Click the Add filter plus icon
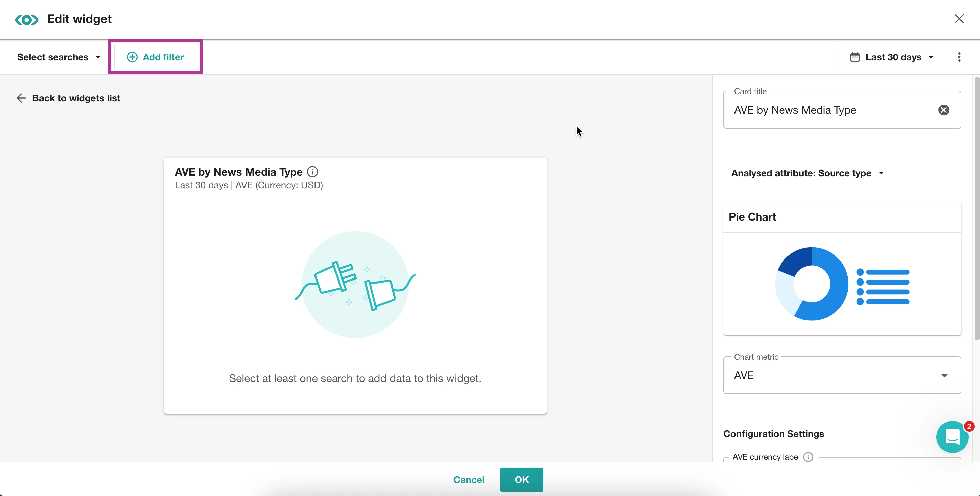The height and width of the screenshot is (496, 980). pos(132,57)
